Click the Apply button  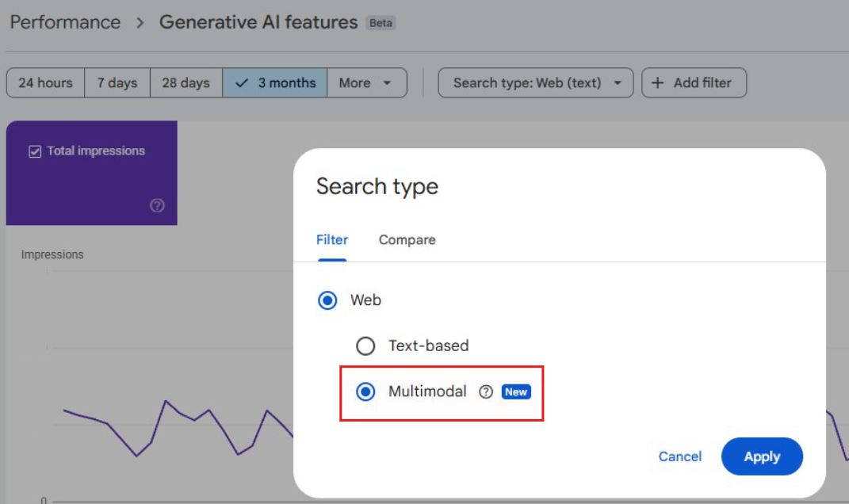pyautogui.click(x=762, y=456)
